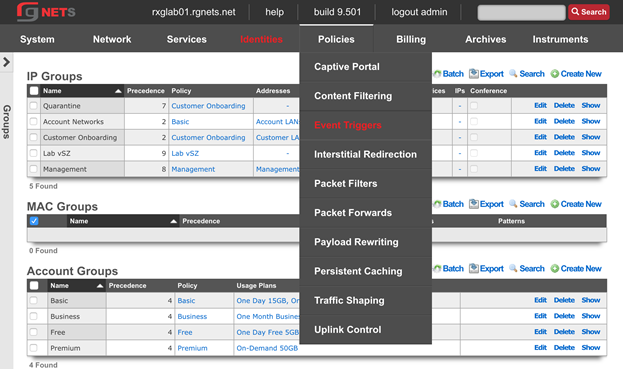Click the IP Groups Create New plus icon
This screenshot has height=369, width=623.
coord(555,74)
